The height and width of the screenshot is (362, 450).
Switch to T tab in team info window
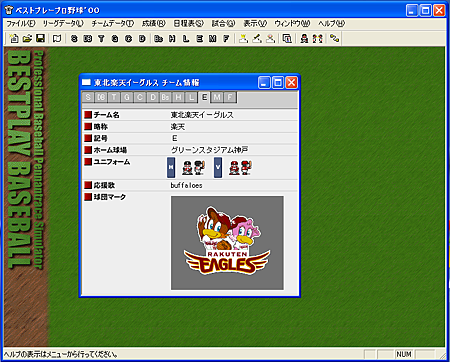pyautogui.click(x=114, y=97)
